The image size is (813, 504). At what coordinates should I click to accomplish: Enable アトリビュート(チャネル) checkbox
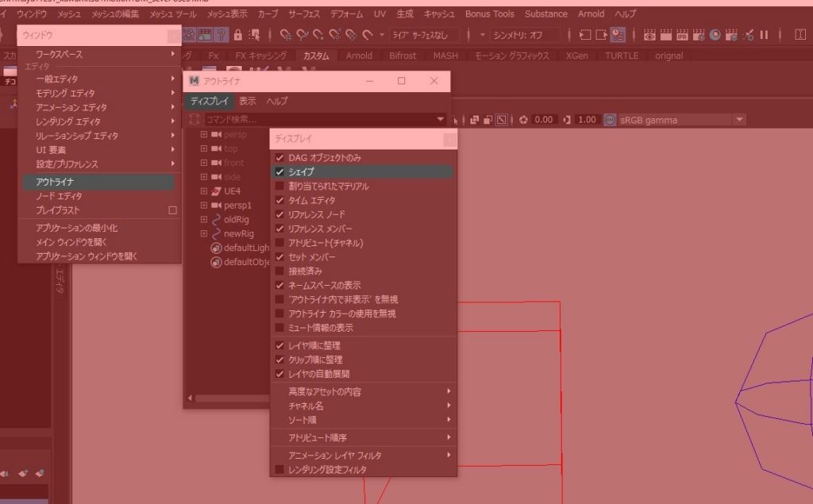pyautogui.click(x=279, y=243)
